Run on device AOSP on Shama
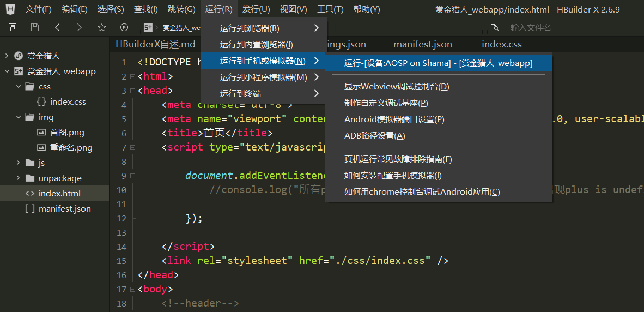The image size is (644, 312). click(x=439, y=63)
